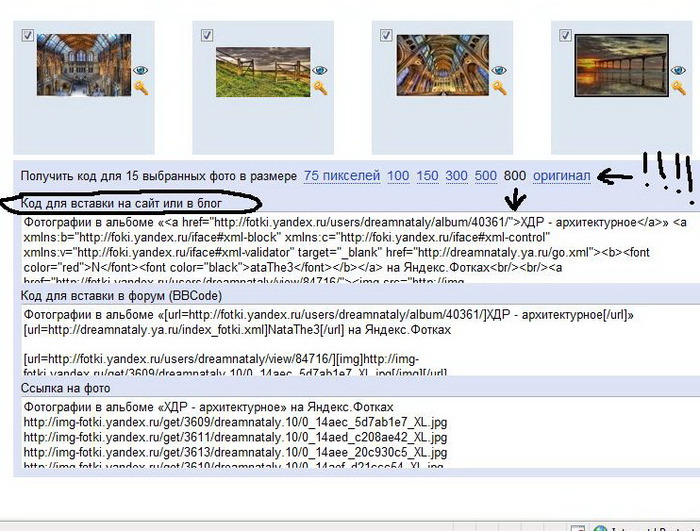Viewport: 700px width, 531px height.
Task: Click the forum BBCode text field
Action: tap(360, 340)
